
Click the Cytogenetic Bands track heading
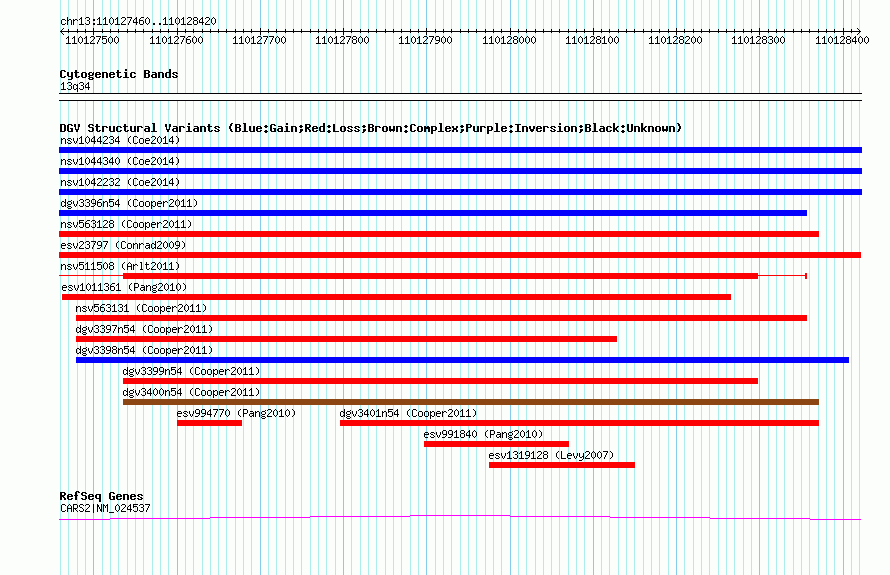point(119,74)
